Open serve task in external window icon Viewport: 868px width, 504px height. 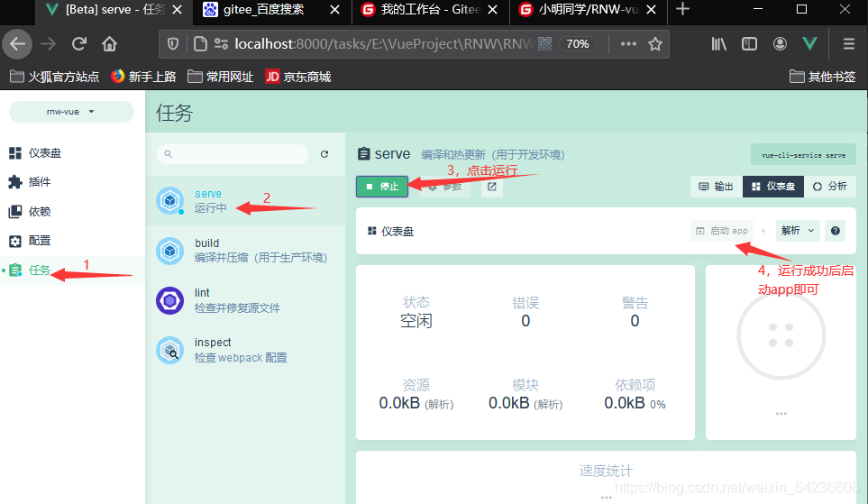[491, 187]
